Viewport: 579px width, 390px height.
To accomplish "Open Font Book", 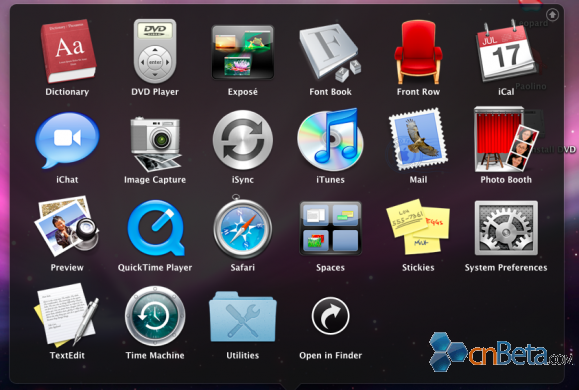I will pyautogui.click(x=330, y=52).
